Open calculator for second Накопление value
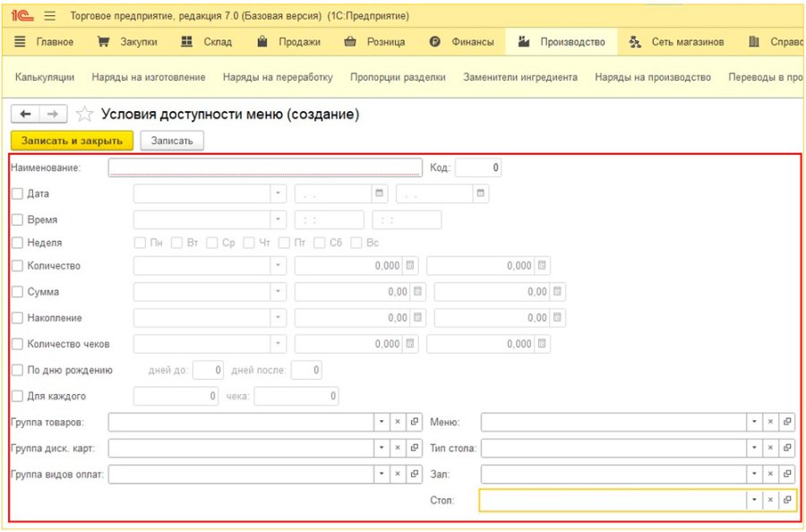This screenshot has height=532, width=806. [557, 318]
